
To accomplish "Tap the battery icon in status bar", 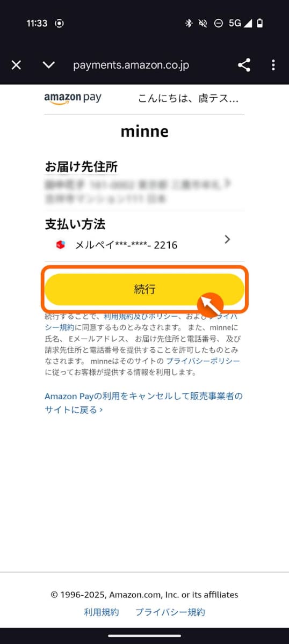I will [x=261, y=24].
